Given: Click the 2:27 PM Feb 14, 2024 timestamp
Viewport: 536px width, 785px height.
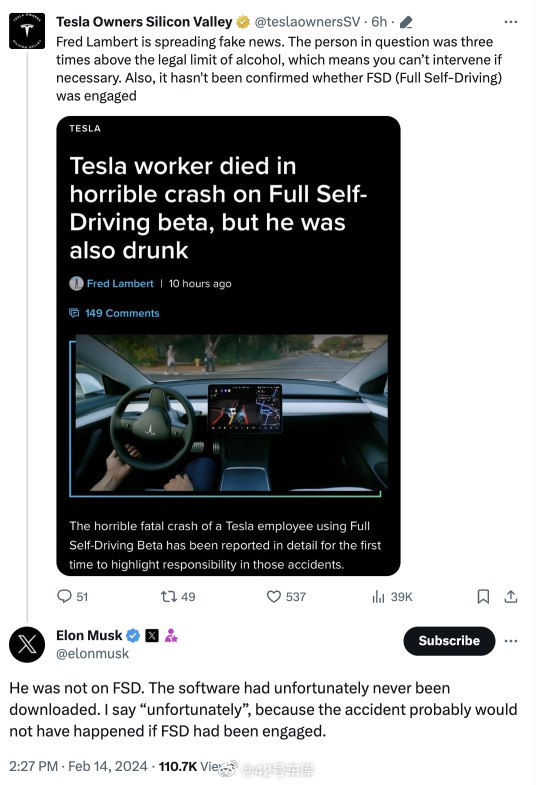Looking at the screenshot, I should (x=79, y=766).
